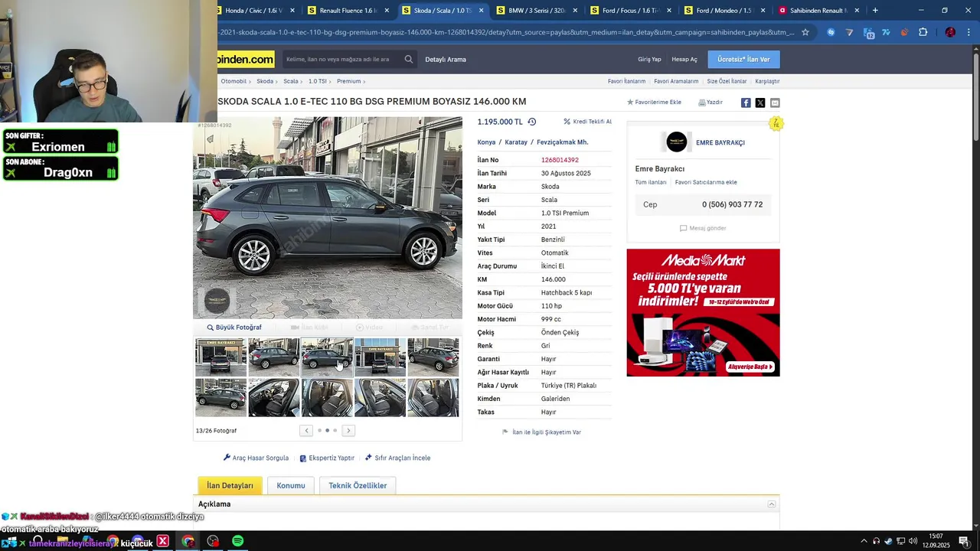
Task: Click Sıfır Araçları İncele
Action: click(x=397, y=458)
